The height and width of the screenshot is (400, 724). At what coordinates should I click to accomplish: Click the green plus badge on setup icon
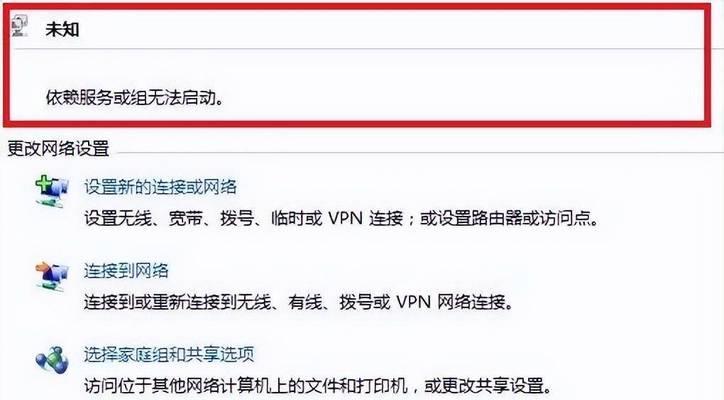pyautogui.click(x=45, y=183)
